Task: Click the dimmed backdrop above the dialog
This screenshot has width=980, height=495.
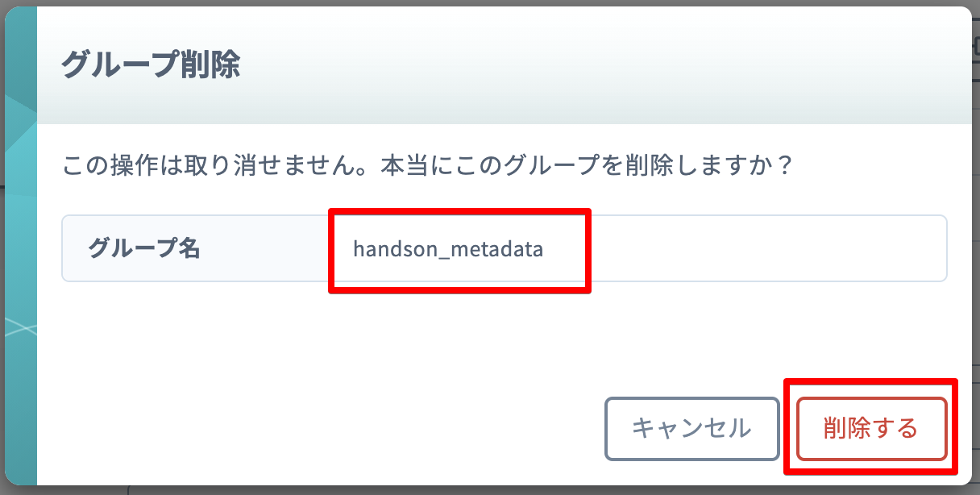Action: click(x=484, y=2)
